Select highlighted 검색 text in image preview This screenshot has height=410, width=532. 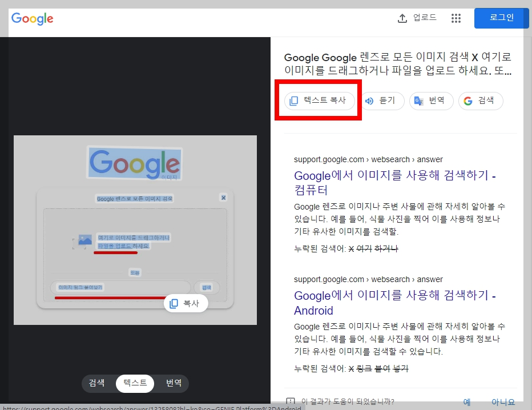(x=207, y=287)
